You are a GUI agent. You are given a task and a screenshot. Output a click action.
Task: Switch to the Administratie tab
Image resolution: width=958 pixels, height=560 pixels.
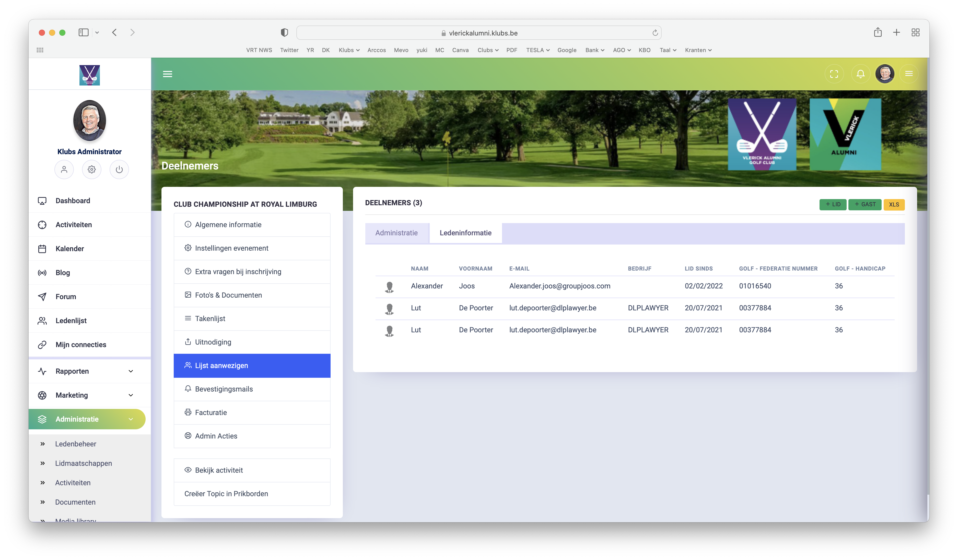click(x=396, y=233)
